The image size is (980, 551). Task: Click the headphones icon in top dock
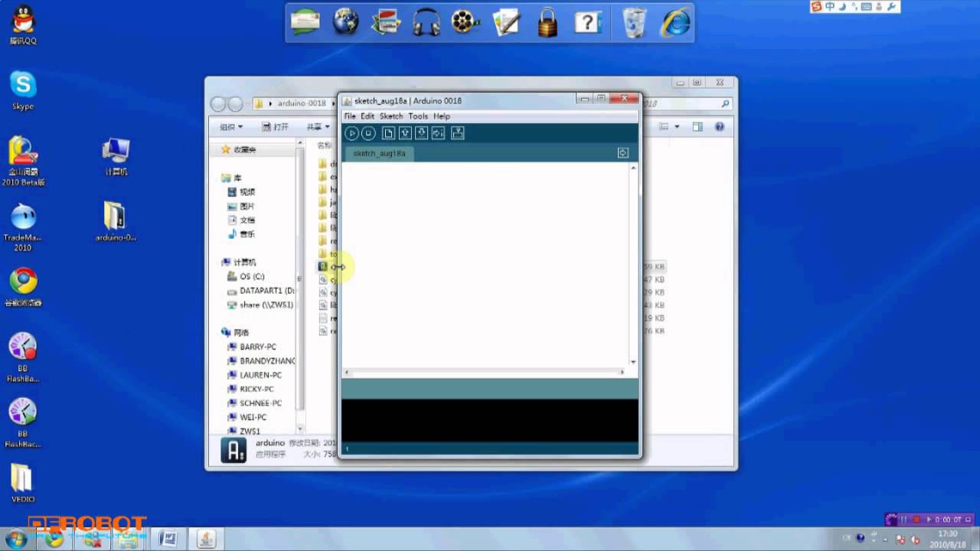coord(425,21)
